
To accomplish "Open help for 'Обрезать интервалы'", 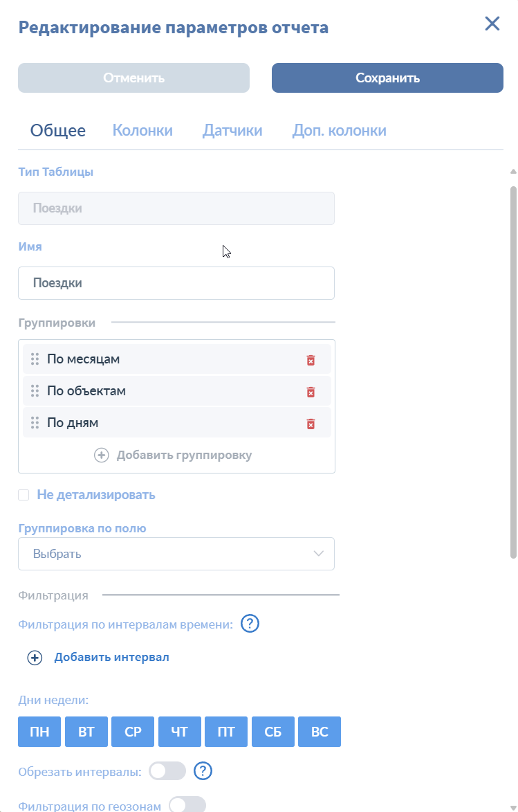I will tap(203, 770).
